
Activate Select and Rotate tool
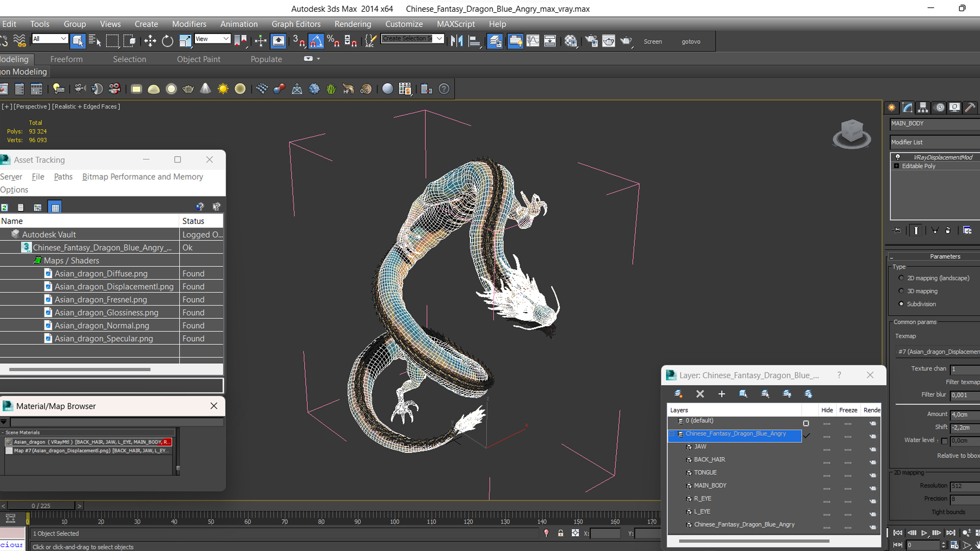[167, 41]
